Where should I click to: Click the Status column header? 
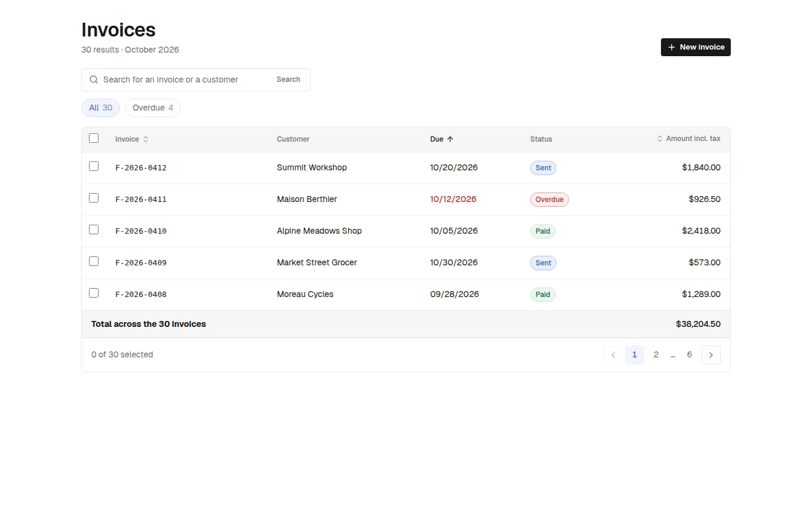coord(541,139)
